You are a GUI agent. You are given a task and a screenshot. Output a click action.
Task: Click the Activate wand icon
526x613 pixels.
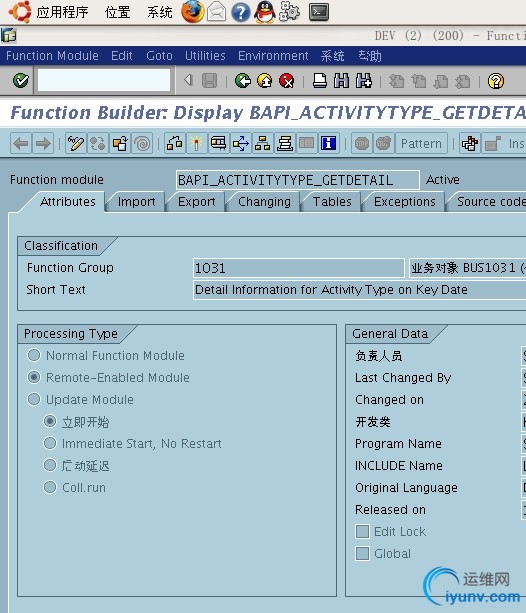tap(197, 143)
